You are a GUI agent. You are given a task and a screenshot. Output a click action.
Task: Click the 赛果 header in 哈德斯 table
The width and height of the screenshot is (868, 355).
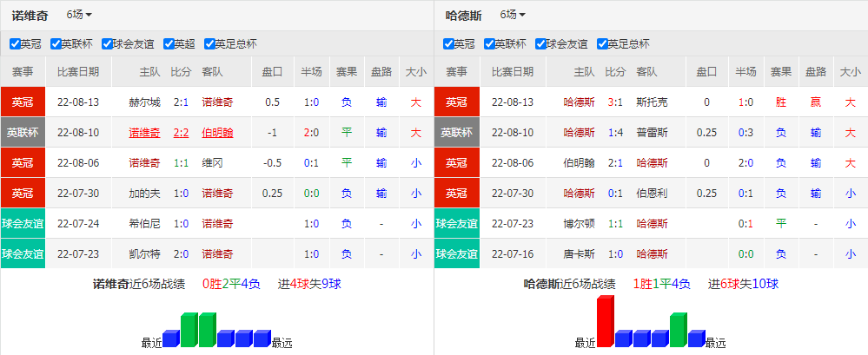coord(781,71)
